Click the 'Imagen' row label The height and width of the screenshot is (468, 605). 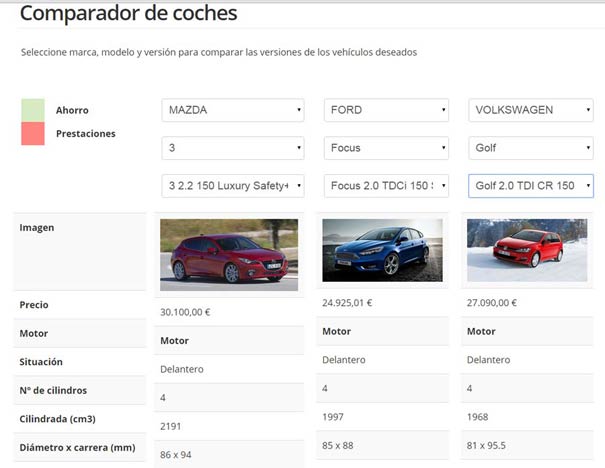(x=37, y=228)
